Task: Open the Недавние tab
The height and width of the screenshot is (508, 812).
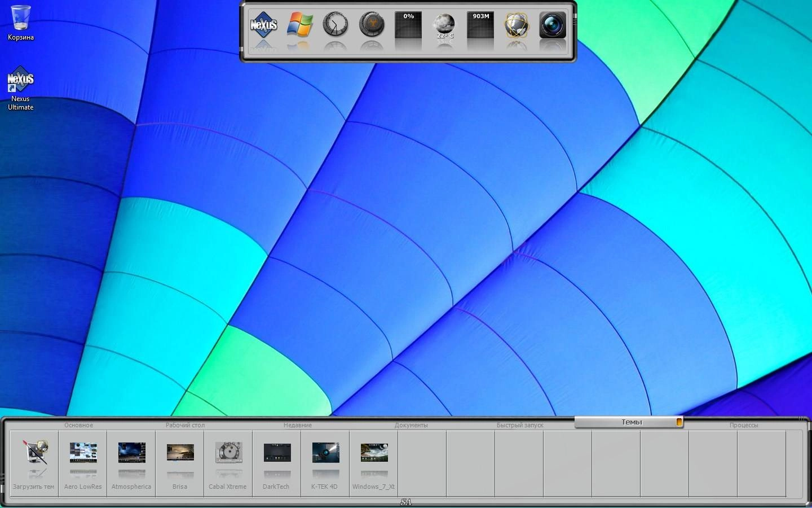Action: (x=298, y=425)
